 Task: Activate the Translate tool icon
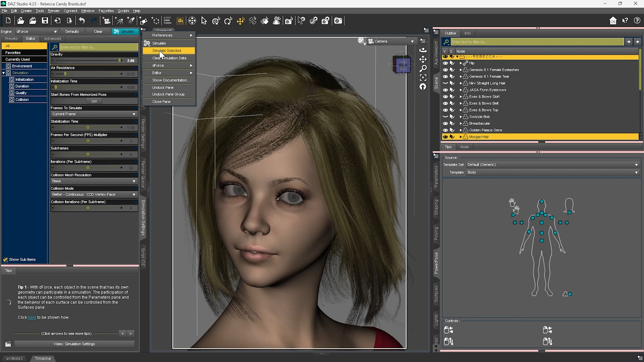click(240, 21)
